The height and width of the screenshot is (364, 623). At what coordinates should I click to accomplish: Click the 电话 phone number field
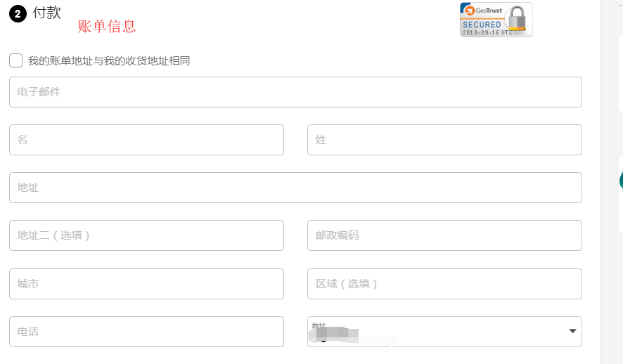[146, 332]
